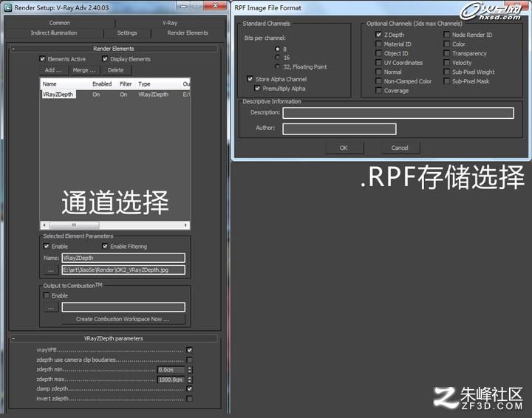The width and height of the screenshot is (532, 418).
Task: Click the Add ... button
Action: pyautogui.click(x=53, y=70)
